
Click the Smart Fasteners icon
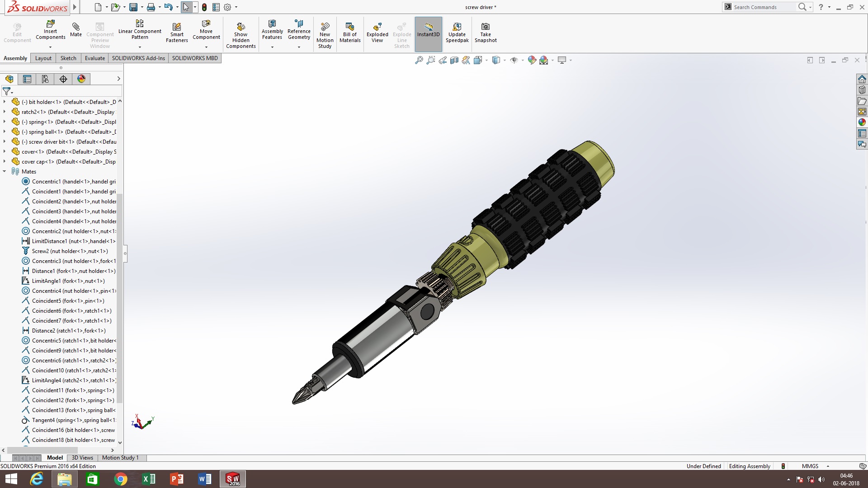pos(177,33)
